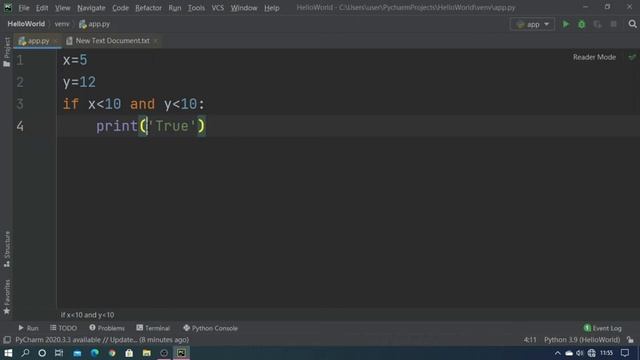Viewport: 640px width, 360px height.
Task: Open the Windows Start menu
Action: (x=8, y=353)
